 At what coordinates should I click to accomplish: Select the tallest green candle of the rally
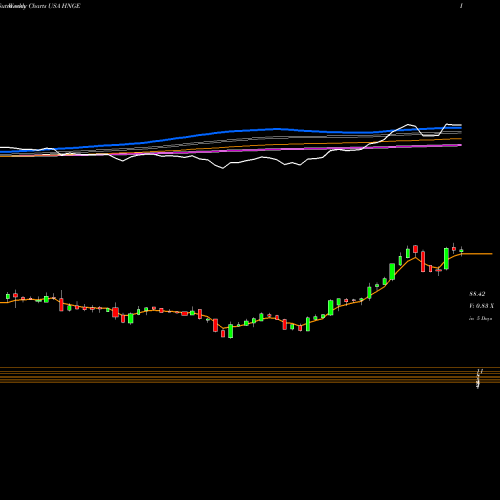392,272
